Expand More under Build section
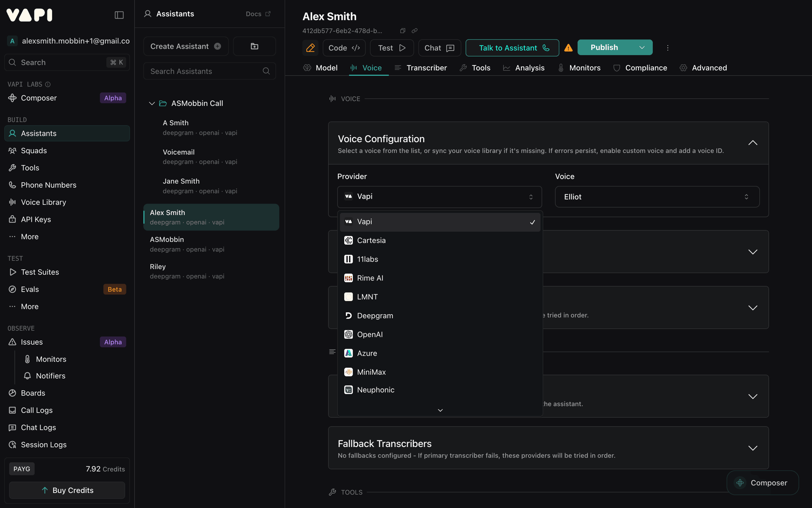 pyautogui.click(x=67, y=237)
